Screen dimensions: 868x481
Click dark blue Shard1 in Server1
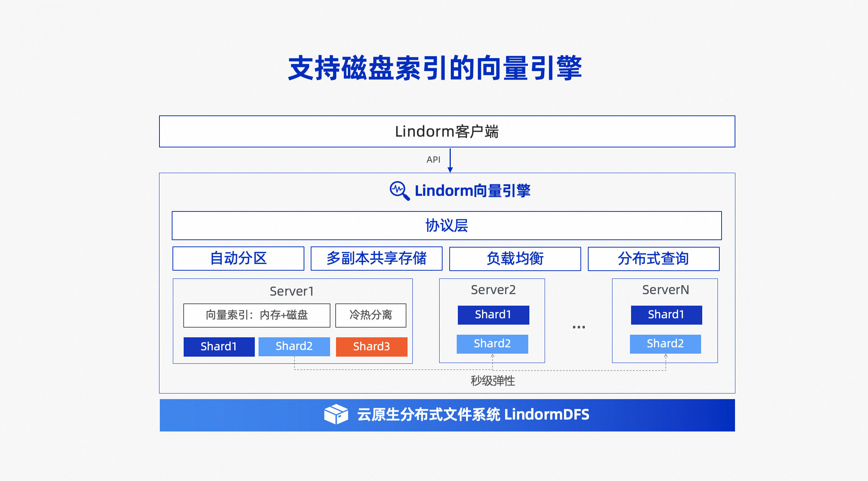pos(219,347)
